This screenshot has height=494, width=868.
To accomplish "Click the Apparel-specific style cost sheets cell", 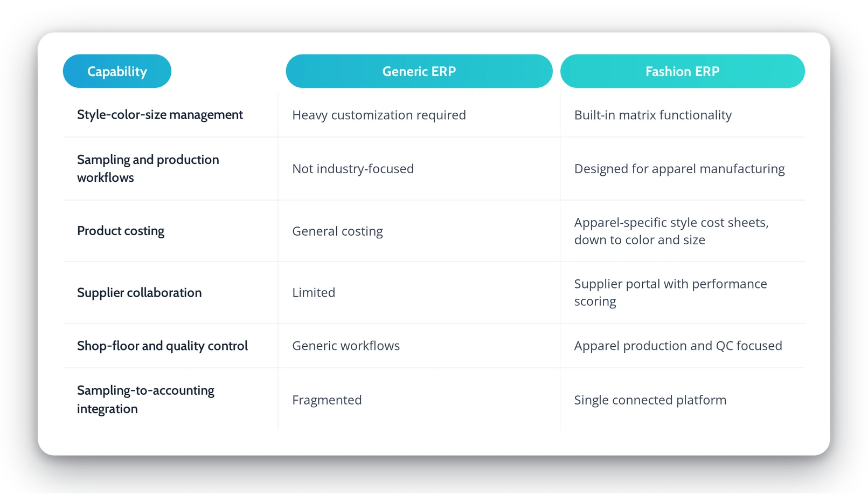I will (x=671, y=231).
